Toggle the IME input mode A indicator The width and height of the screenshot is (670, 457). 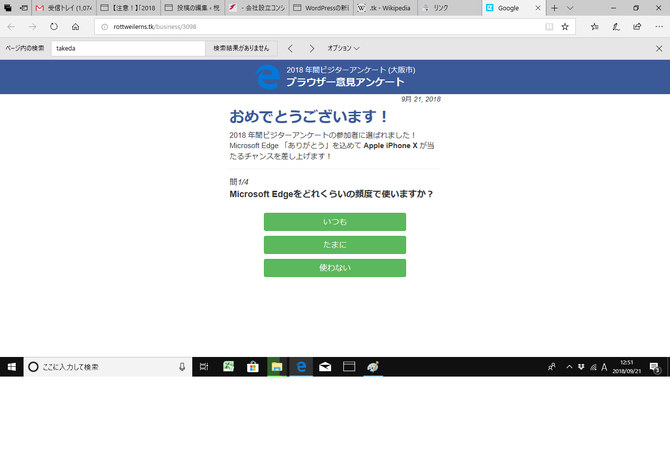[604, 367]
